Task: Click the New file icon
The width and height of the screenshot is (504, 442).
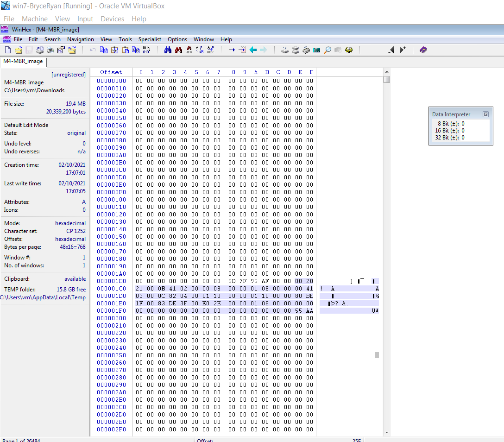Action: (7, 50)
